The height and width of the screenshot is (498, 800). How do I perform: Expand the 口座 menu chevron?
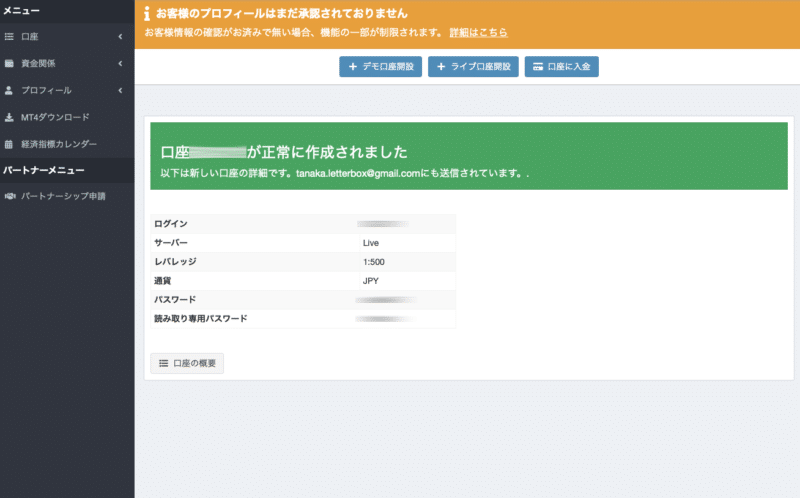tap(120, 37)
